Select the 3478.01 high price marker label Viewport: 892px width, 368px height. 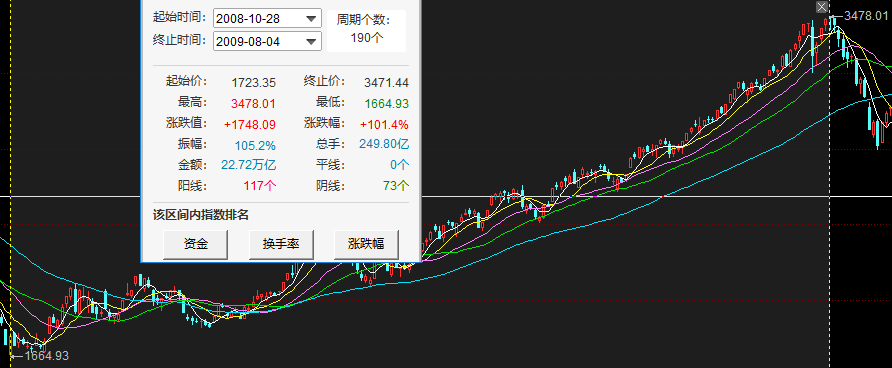coord(866,16)
